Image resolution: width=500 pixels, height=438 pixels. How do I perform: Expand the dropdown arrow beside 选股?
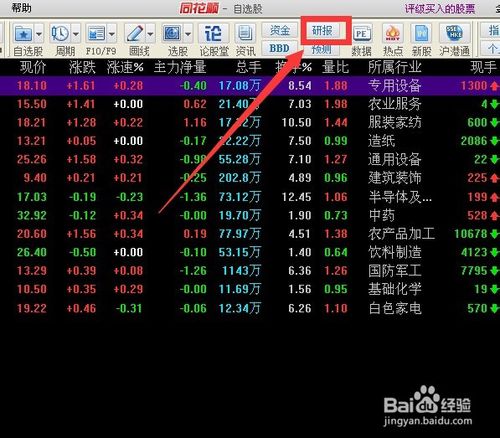tap(188, 34)
